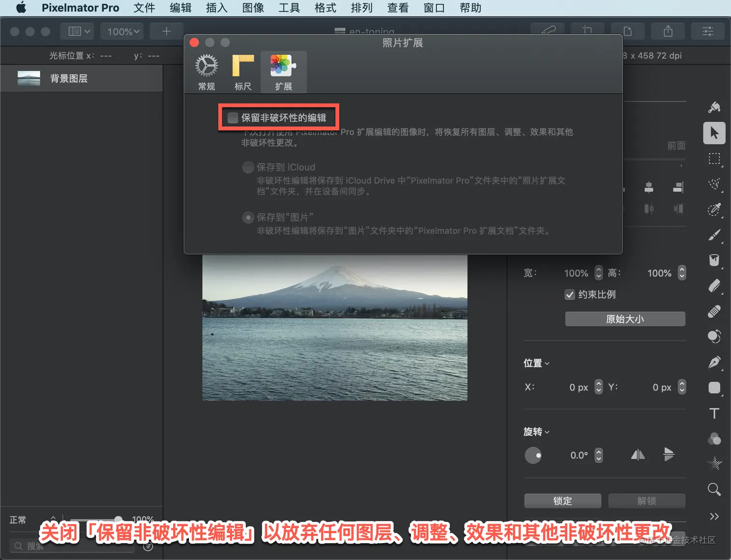Image resolution: width=731 pixels, height=560 pixels.
Task: Switch to the 常规 preferences tab
Action: point(206,73)
